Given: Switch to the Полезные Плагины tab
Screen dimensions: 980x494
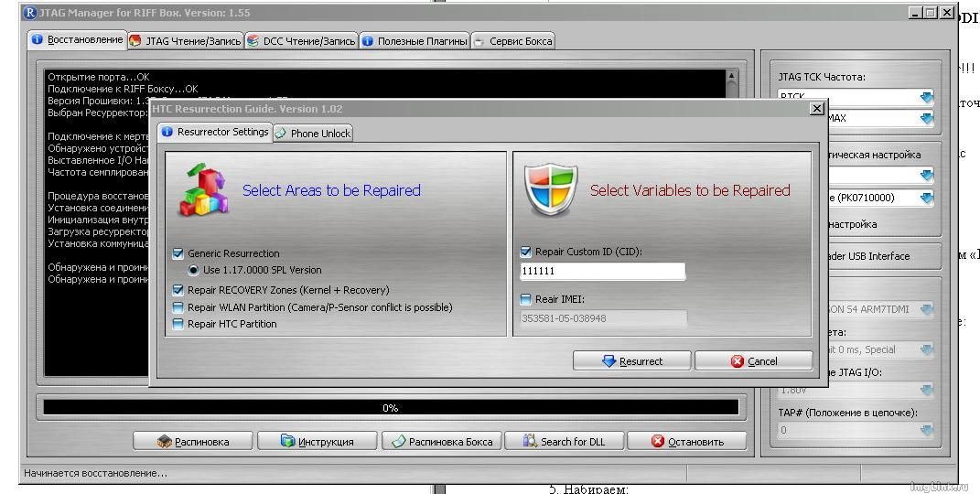Looking at the screenshot, I should click(x=415, y=41).
